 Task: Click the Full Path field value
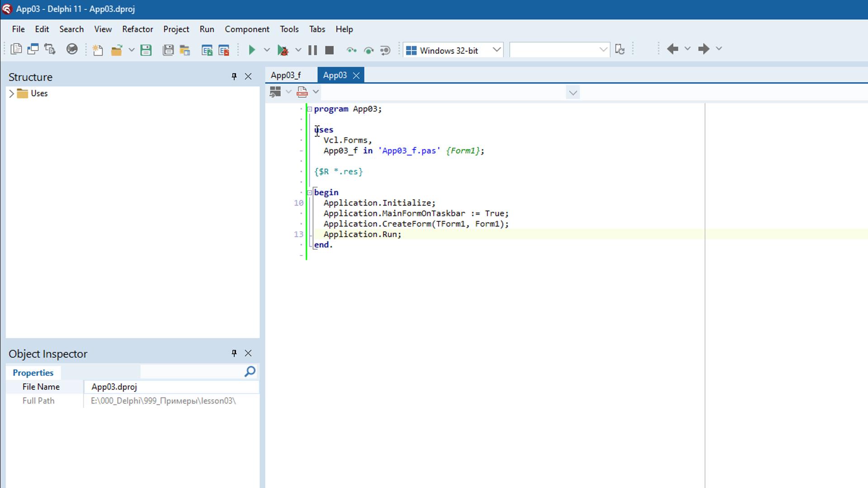tap(164, 400)
